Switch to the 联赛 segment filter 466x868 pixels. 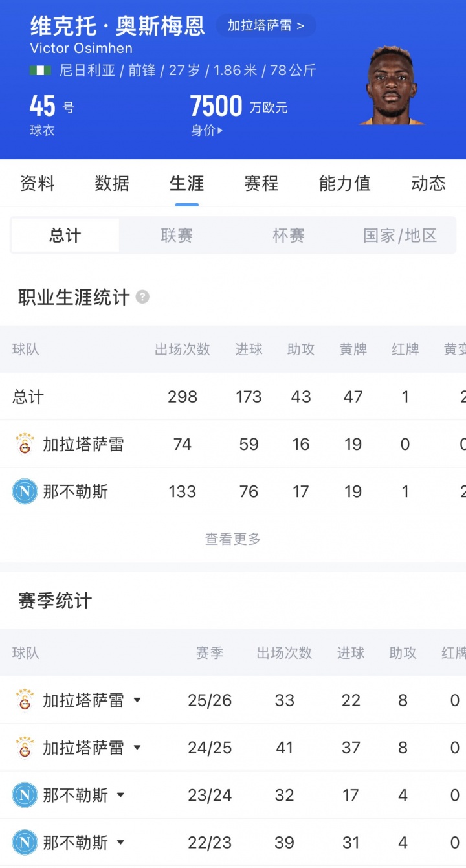coord(177,235)
